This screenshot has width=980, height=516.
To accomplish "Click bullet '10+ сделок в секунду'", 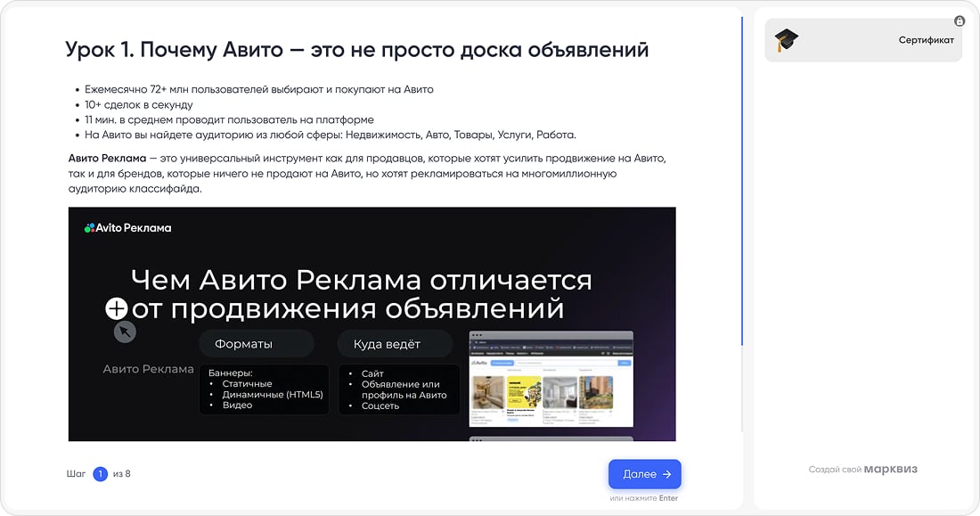I will pos(139,104).
